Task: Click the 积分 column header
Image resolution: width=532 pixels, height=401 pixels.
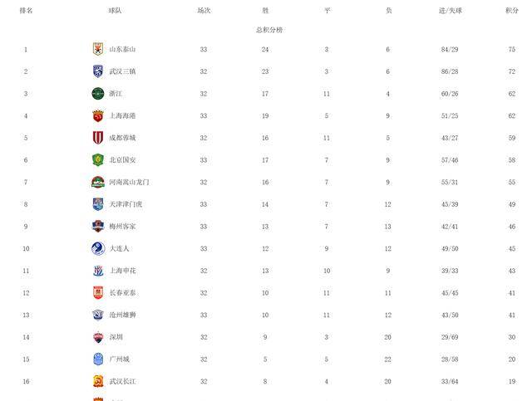Action: click(x=512, y=11)
